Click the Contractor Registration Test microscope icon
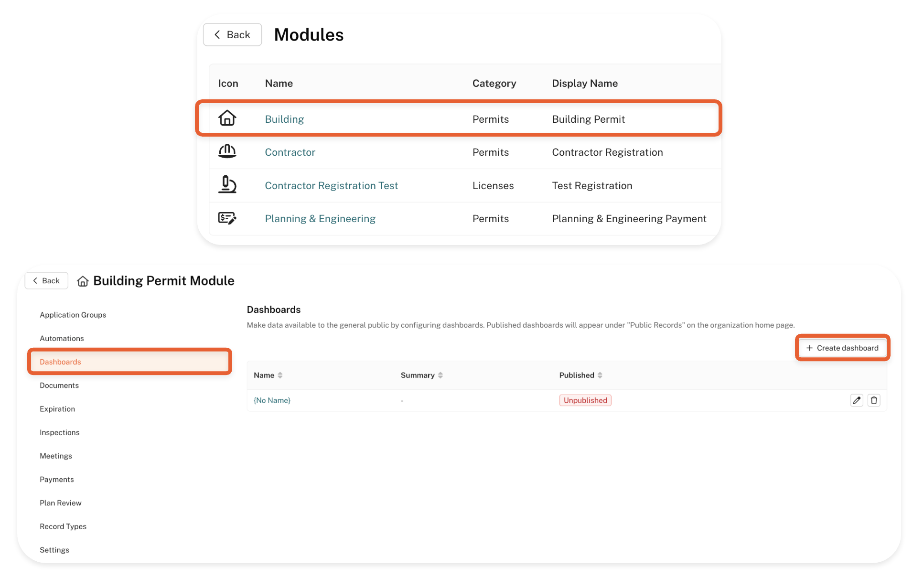The height and width of the screenshot is (577, 924). [x=227, y=185]
